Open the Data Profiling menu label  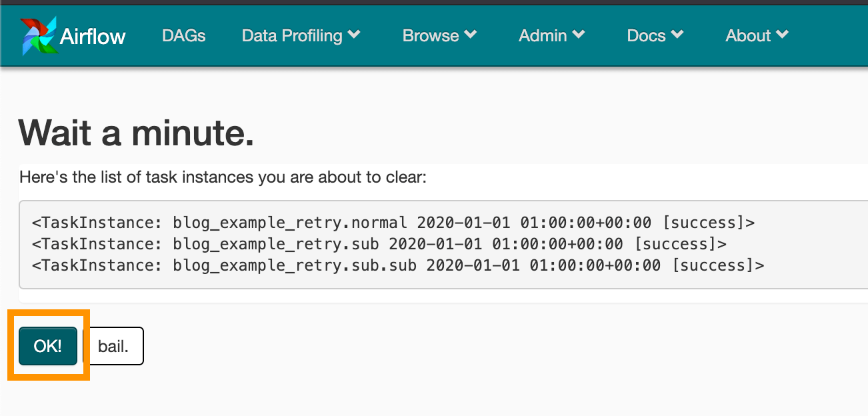pos(292,36)
